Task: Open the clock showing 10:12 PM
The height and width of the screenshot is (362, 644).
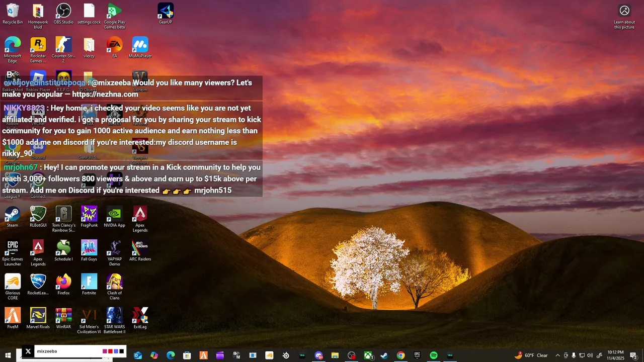Action: click(x=615, y=355)
